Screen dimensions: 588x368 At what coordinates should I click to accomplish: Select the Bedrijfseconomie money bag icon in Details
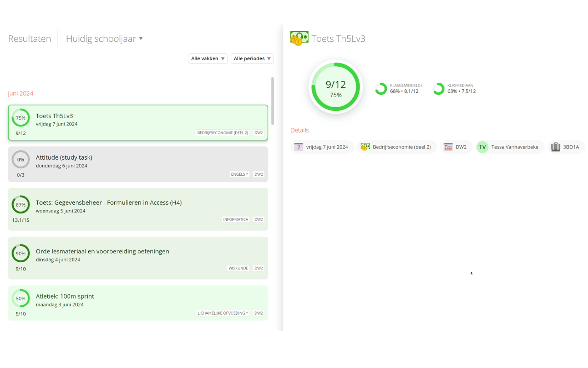(365, 147)
